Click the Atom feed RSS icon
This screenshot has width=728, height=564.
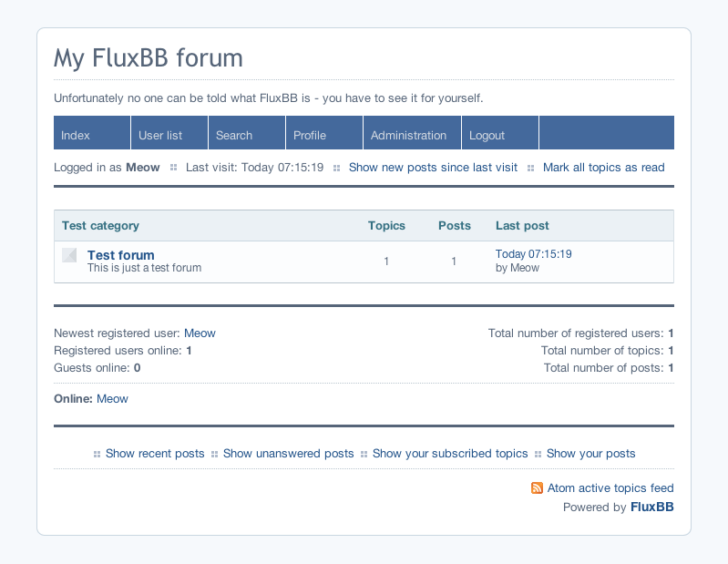point(537,487)
